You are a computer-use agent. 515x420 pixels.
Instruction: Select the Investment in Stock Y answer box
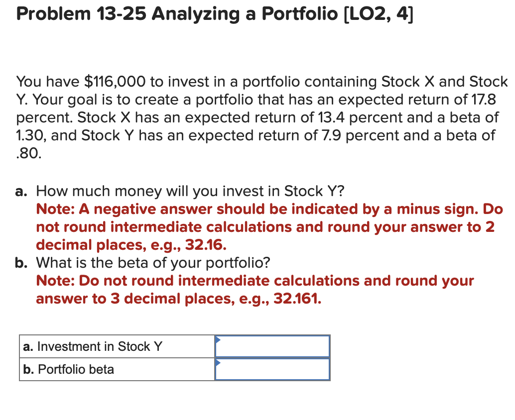pyautogui.click(x=272, y=346)
